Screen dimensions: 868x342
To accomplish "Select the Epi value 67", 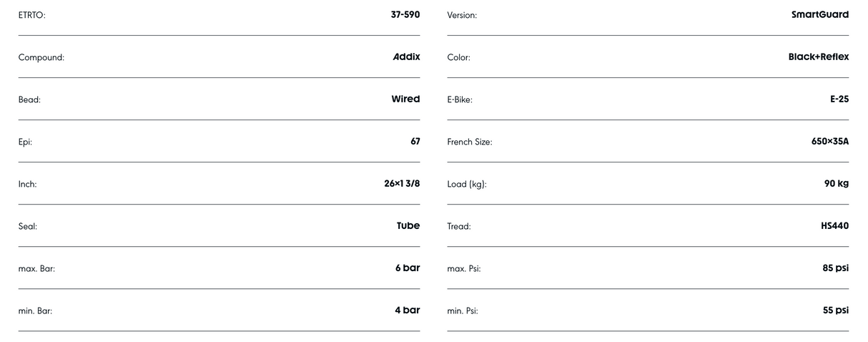I will tap(415, 141).
